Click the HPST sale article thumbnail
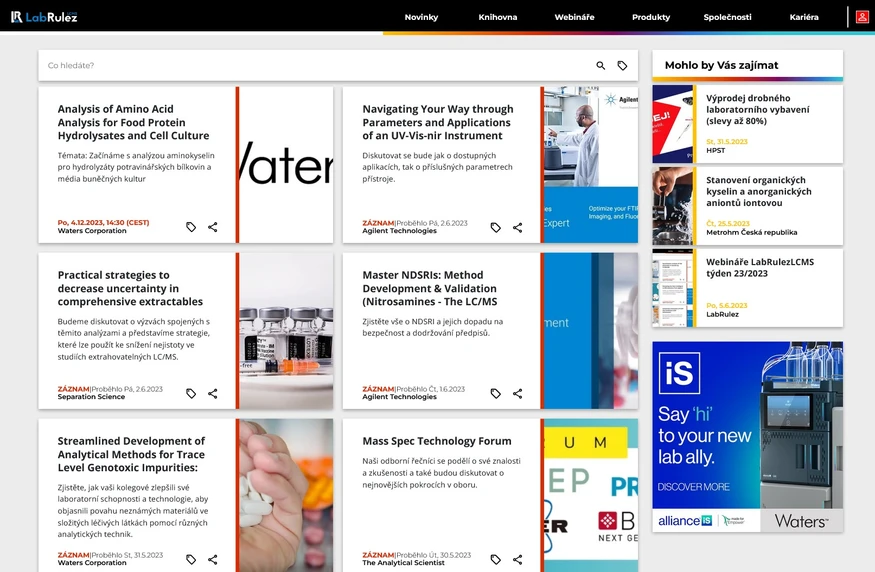Image resolution: width=875 pixels, height=572 pixels. (672, 124)
